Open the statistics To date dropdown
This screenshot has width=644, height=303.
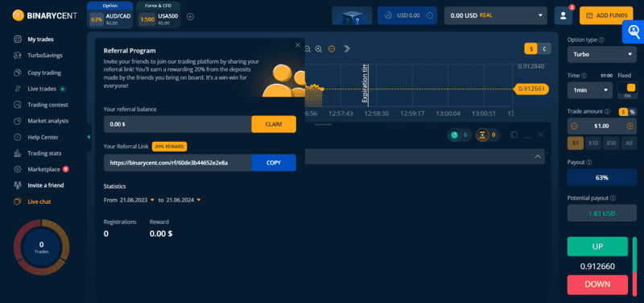[184, 200]
